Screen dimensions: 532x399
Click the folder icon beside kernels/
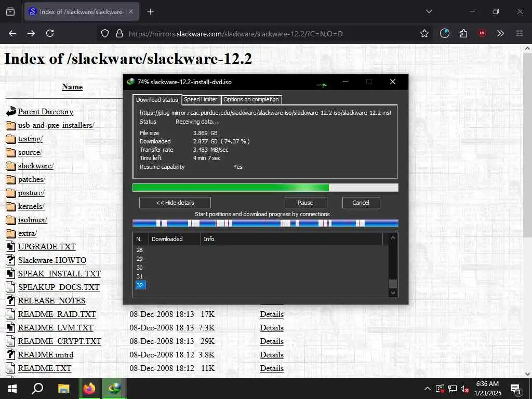tap(11, 206)
